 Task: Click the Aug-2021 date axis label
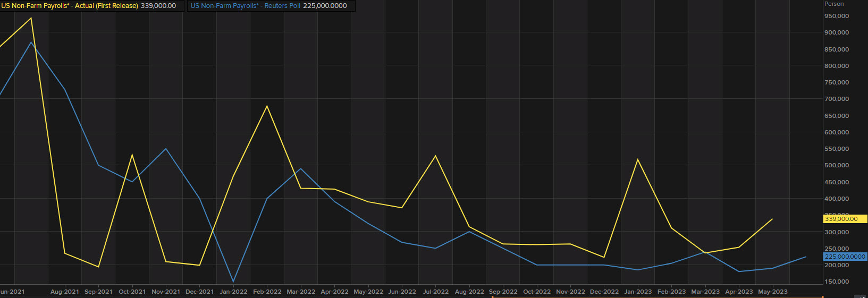point(65,292)
